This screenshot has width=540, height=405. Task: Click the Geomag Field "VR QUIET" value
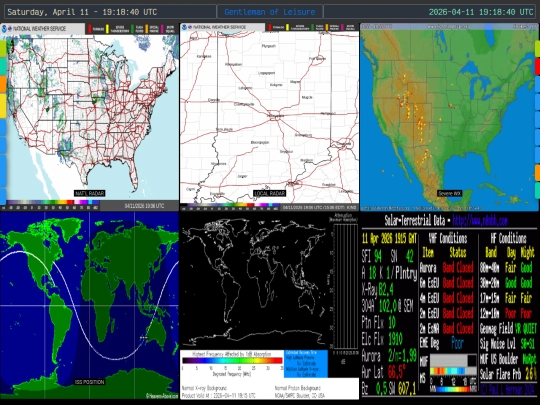click(526, 329)
